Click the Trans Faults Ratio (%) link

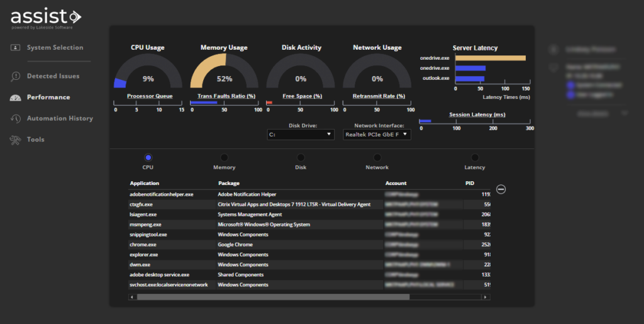tap(226, 96)
